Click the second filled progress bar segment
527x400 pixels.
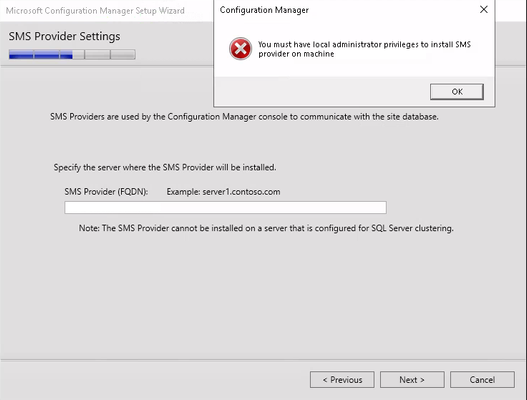tap(46, 54)
